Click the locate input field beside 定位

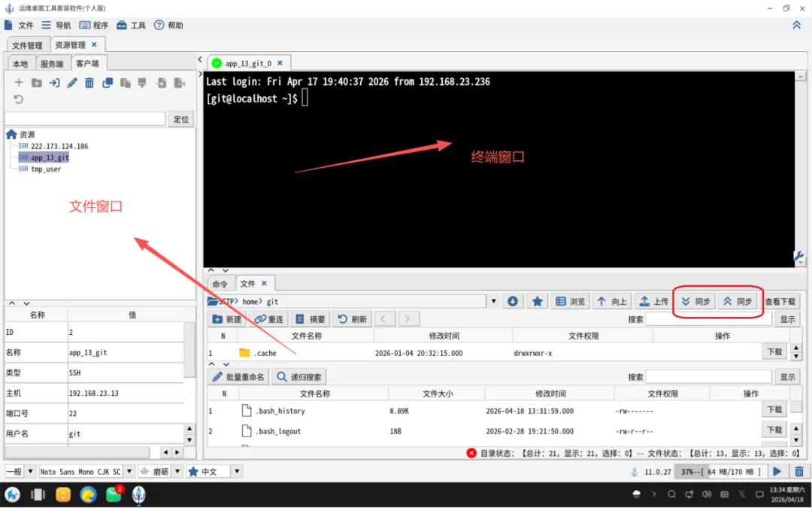click(x=86, y=119)
